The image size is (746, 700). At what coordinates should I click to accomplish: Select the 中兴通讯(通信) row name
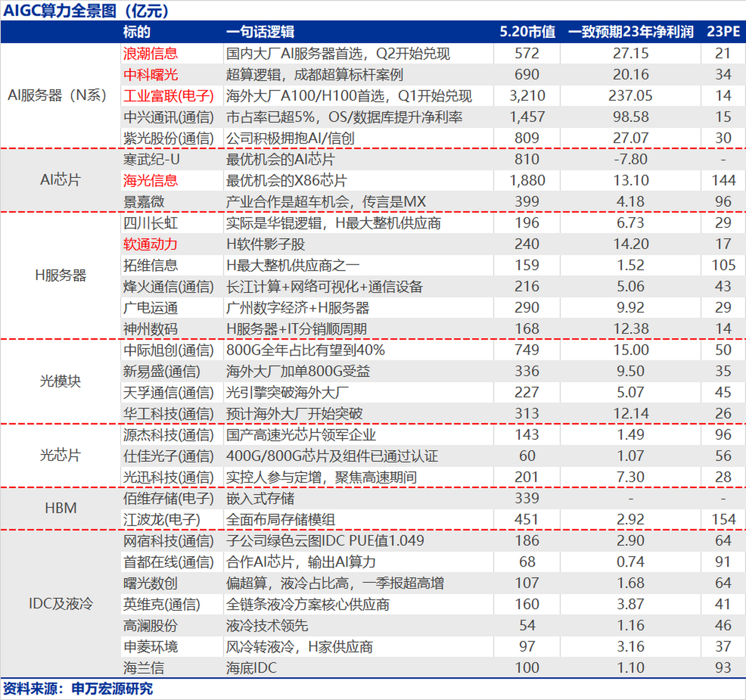pos(168,117)
